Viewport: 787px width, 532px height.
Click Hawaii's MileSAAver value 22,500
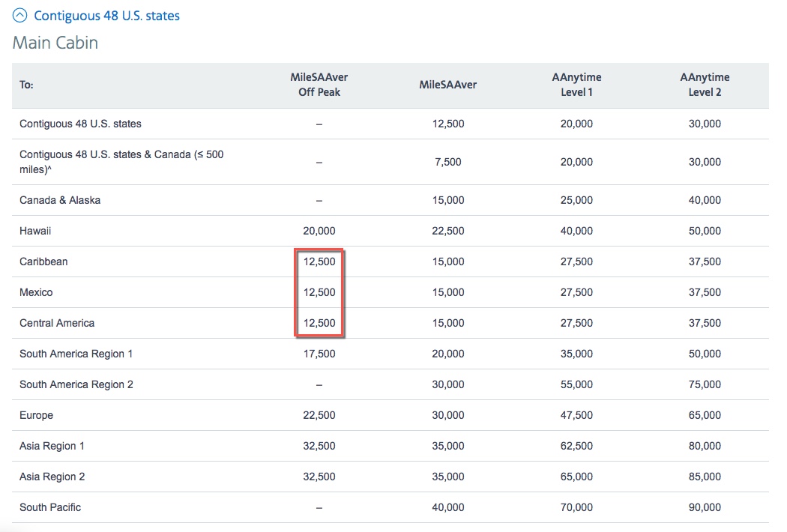point(448,231)
